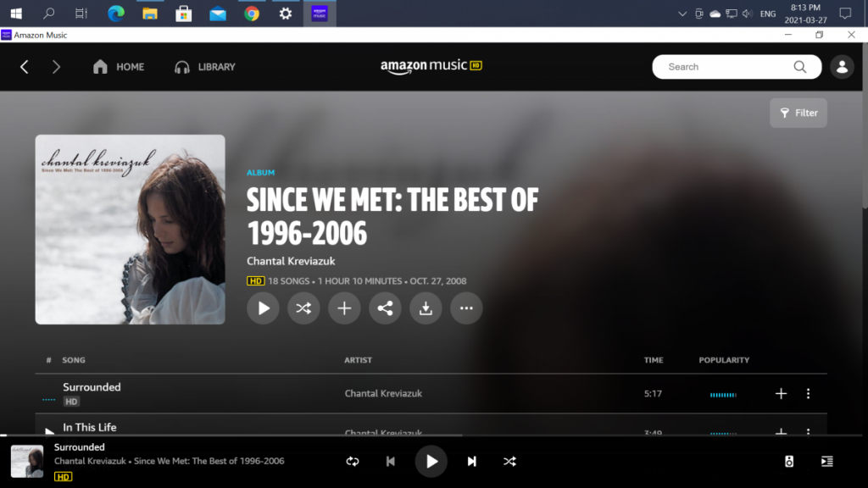Open the network icon in system tray
The image size is (868, 488).
click(x=732, y=14)
